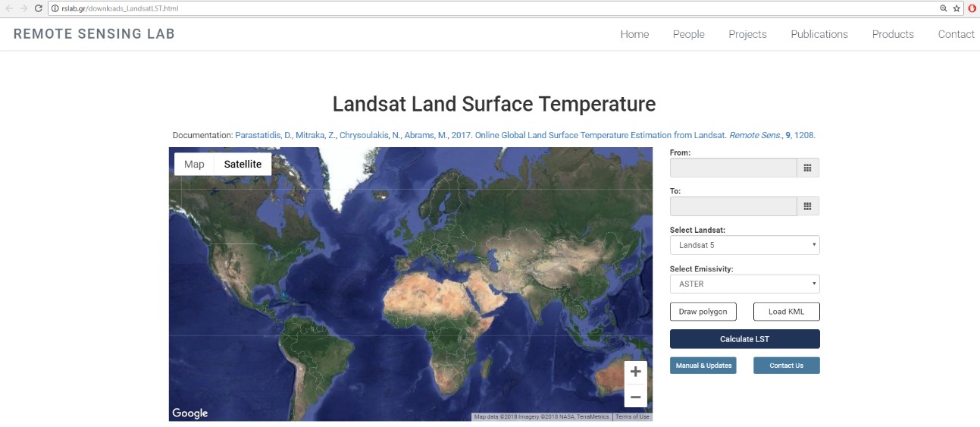Image resolution: width=980 pixels, height=427 pixels.
Task: Click the site info icon in address bar
Action: coord(55,8)
